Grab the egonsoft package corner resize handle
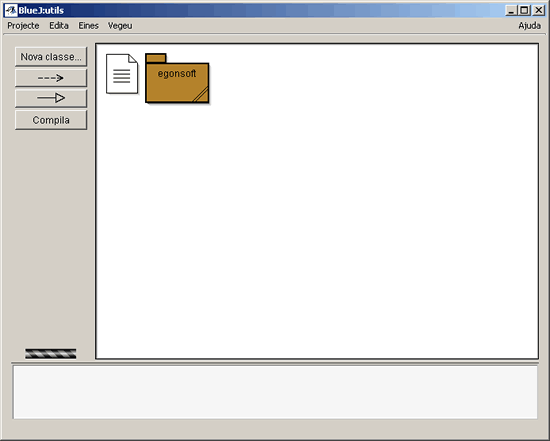This screenshot has width=550, height=441. pos(201,95)
